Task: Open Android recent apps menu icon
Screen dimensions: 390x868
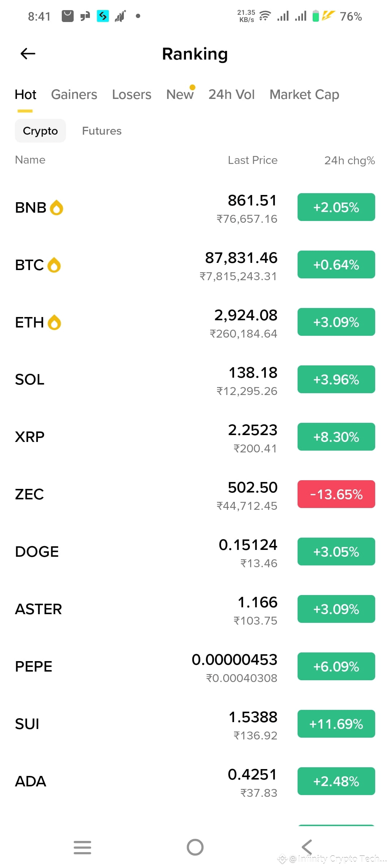Action: 82,847
